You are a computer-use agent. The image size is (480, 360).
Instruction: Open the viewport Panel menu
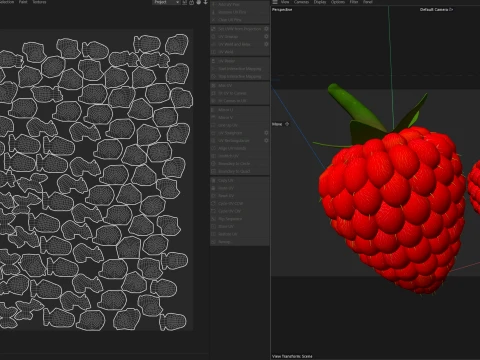pyautogui.click(x=368, y=2)
